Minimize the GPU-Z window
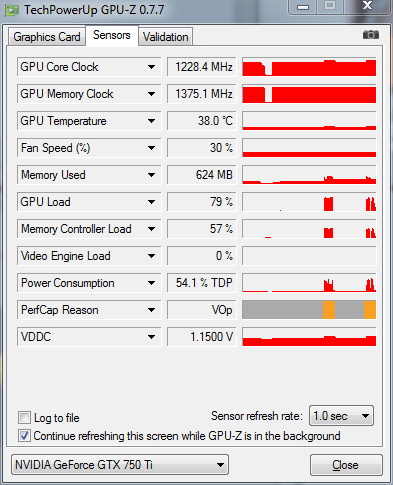The width and height of the screenshot is (393, 485). click(x=303, y=6)
